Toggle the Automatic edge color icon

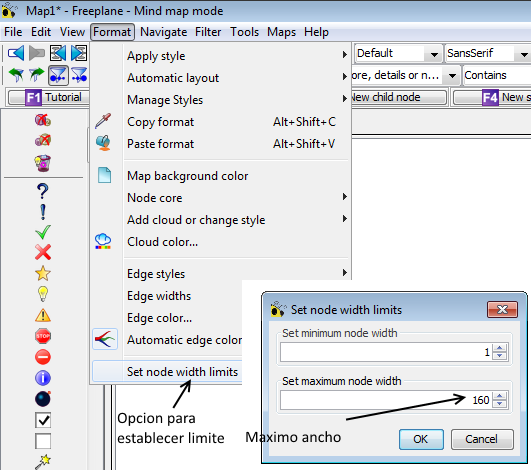tap(105, 339)
